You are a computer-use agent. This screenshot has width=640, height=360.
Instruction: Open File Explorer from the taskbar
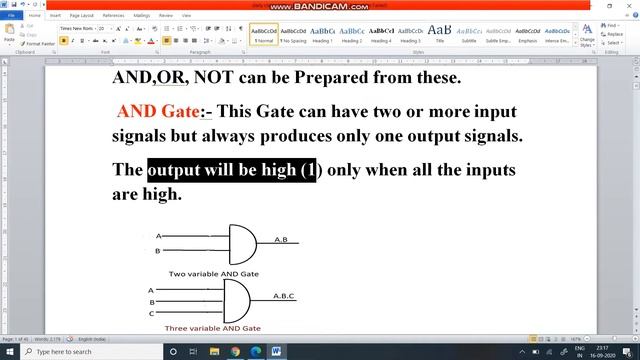[x=214, y=351]
